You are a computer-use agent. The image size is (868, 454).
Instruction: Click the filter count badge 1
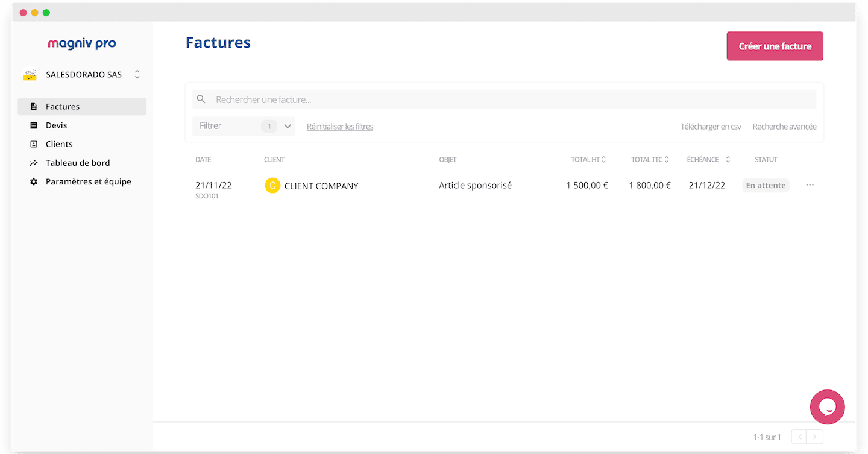click(269, 126)
